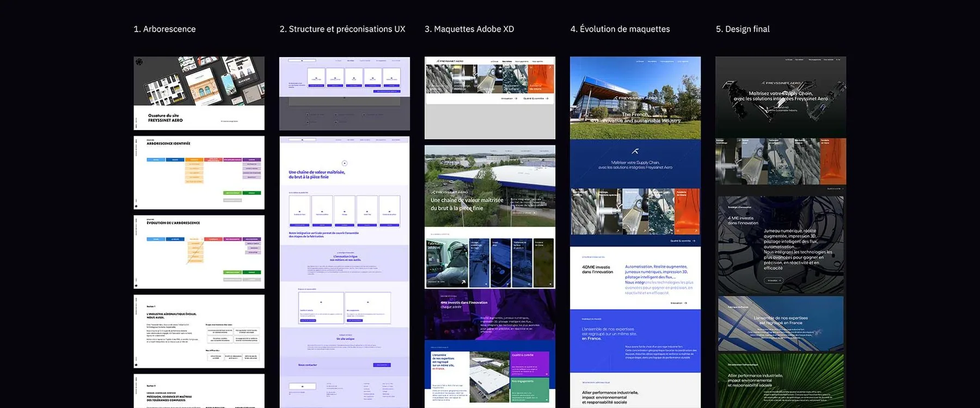Click wireframe title "Une chaîne de valeur maîtrisée, du brut à la pièce finie"

[x=316, y=174]
